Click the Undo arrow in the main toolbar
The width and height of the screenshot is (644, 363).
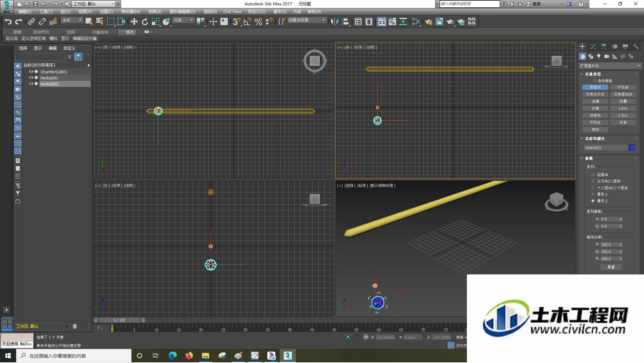[8, 22]
